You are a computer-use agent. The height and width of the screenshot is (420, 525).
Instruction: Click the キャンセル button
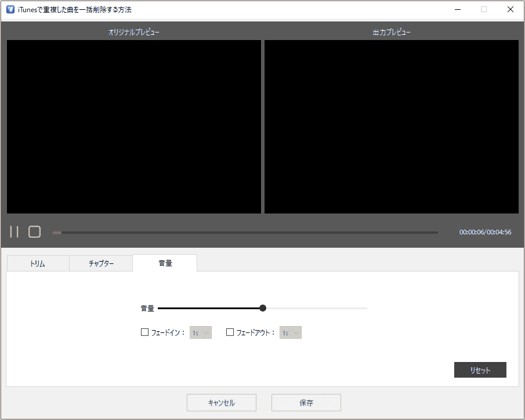click(221, 402)
